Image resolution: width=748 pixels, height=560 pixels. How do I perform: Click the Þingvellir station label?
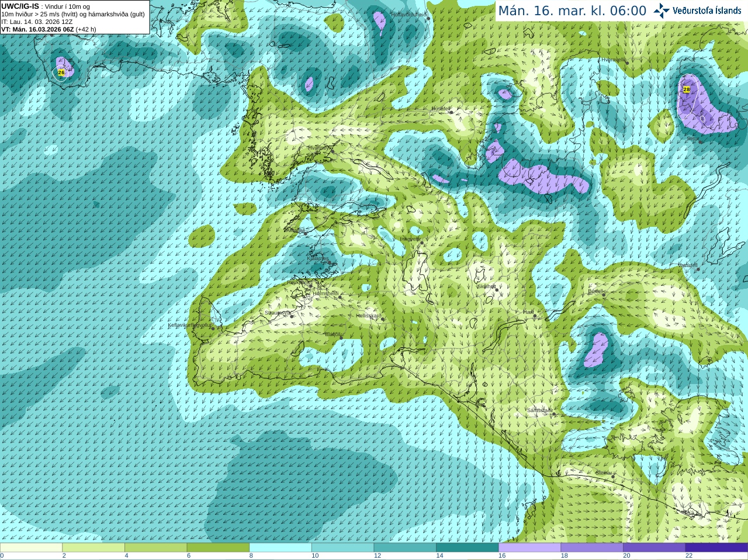[x=410, y=238]
